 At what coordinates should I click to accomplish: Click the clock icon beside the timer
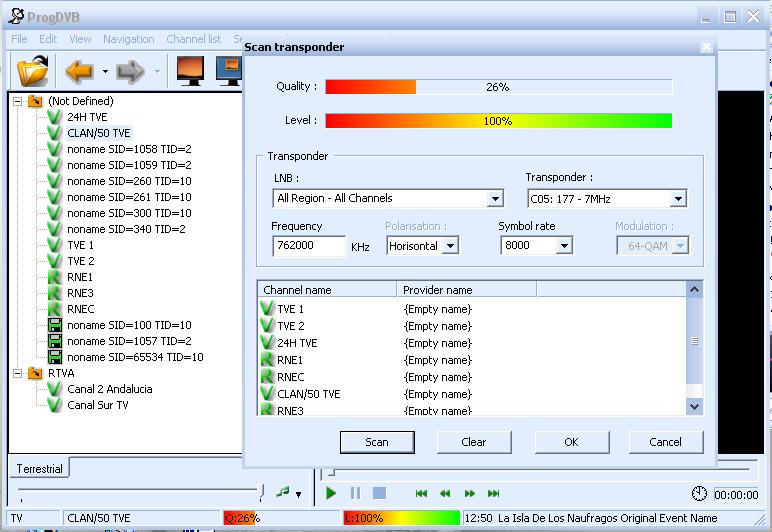pos(699,494)
